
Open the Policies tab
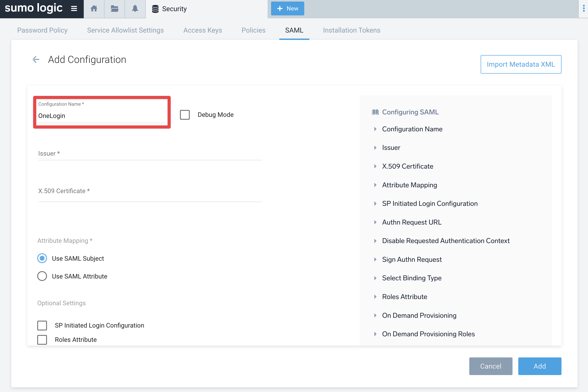point(253,30)
